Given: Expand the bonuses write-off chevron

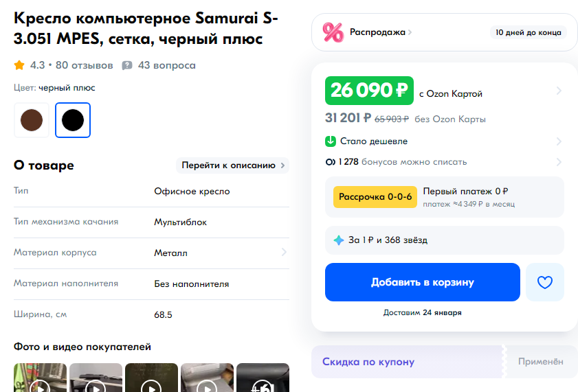Looking at the screenshot, I should click(559, 162).
